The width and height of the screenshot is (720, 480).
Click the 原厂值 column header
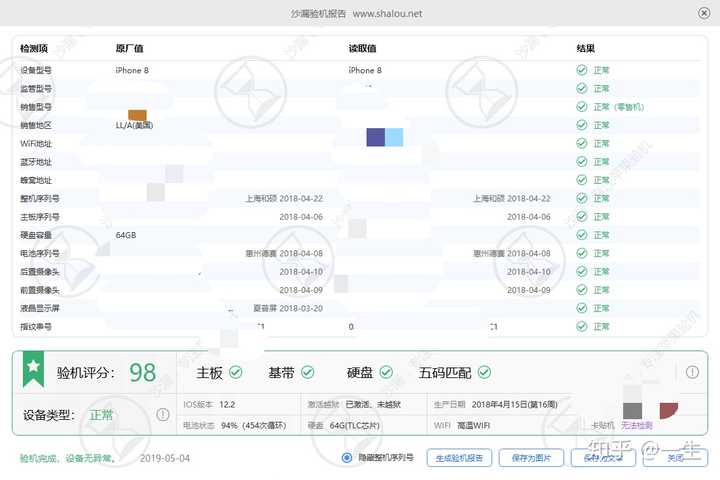point(129,48)
